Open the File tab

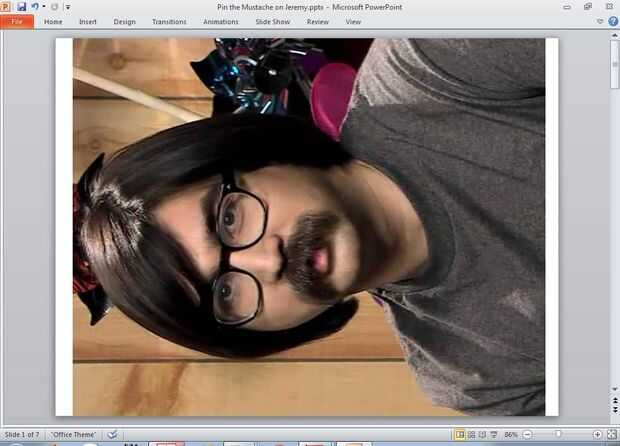(17, 22)
